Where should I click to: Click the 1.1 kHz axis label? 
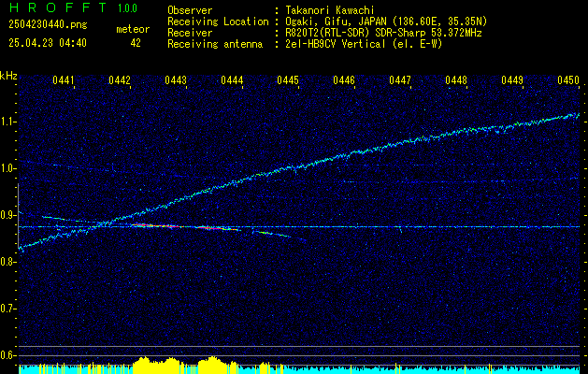point(7,122)
